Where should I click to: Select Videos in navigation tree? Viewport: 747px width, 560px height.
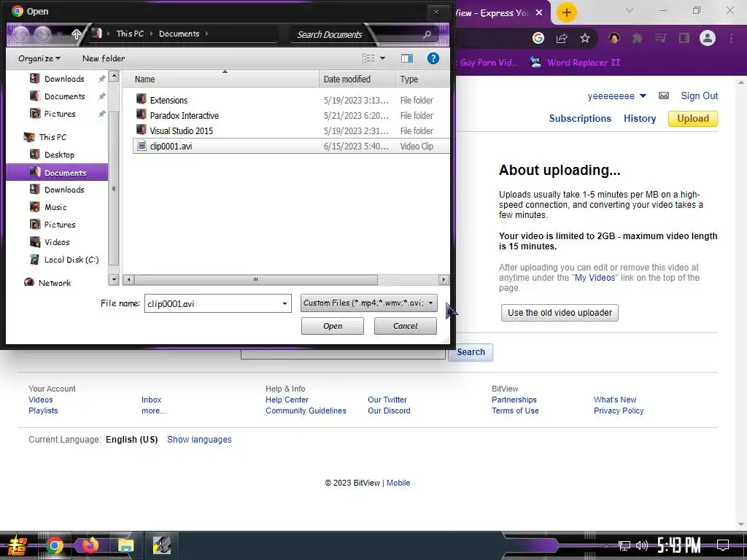tap(57, 242)
